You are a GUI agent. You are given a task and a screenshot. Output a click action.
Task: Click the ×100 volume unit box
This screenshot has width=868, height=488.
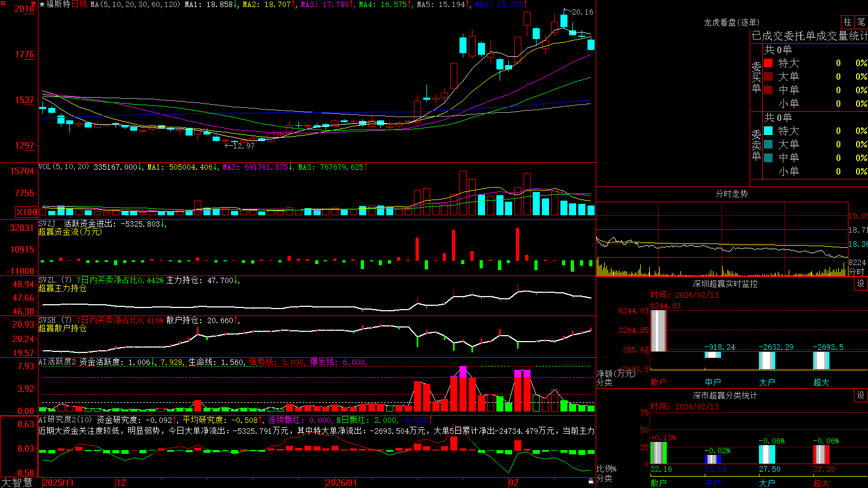tap(26, 212)
